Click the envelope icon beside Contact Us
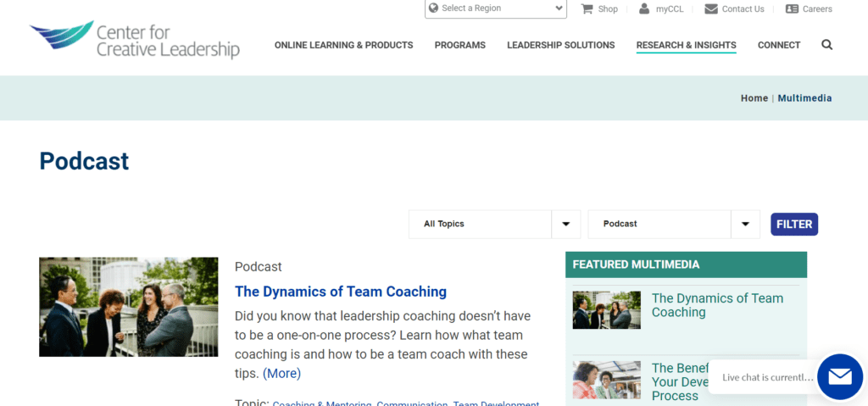868x406 pixels. (x=711, y=8)
